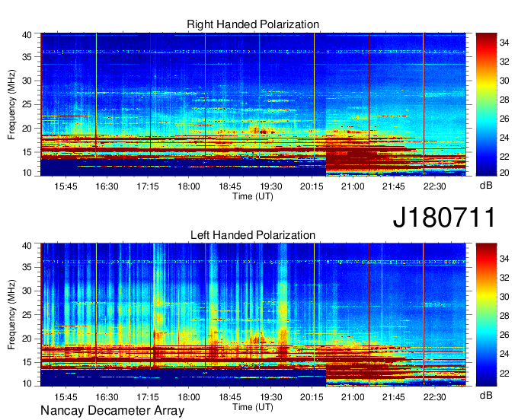Click the Left Handed plot's color scale bar
The image size is (518, 420).
[486, 315]
